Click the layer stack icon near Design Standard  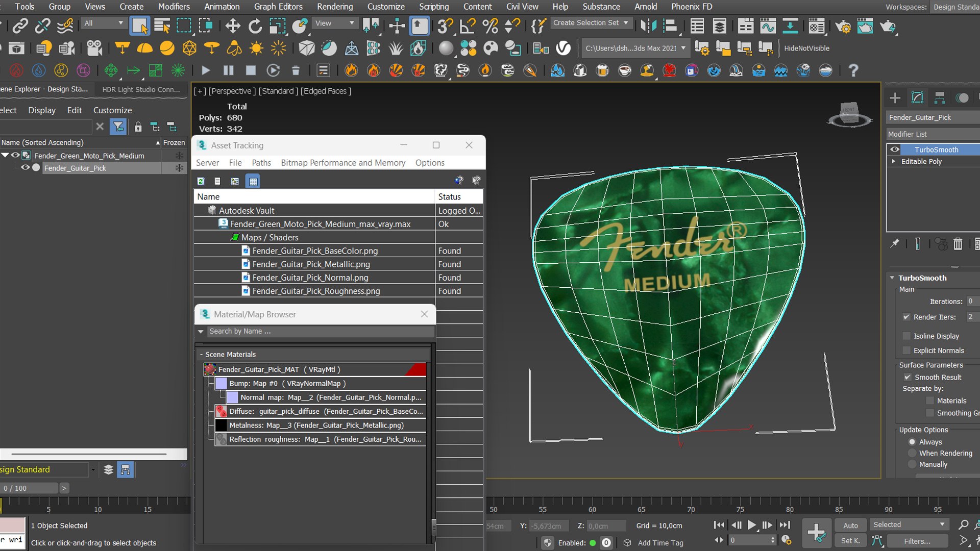click(108, 469)
